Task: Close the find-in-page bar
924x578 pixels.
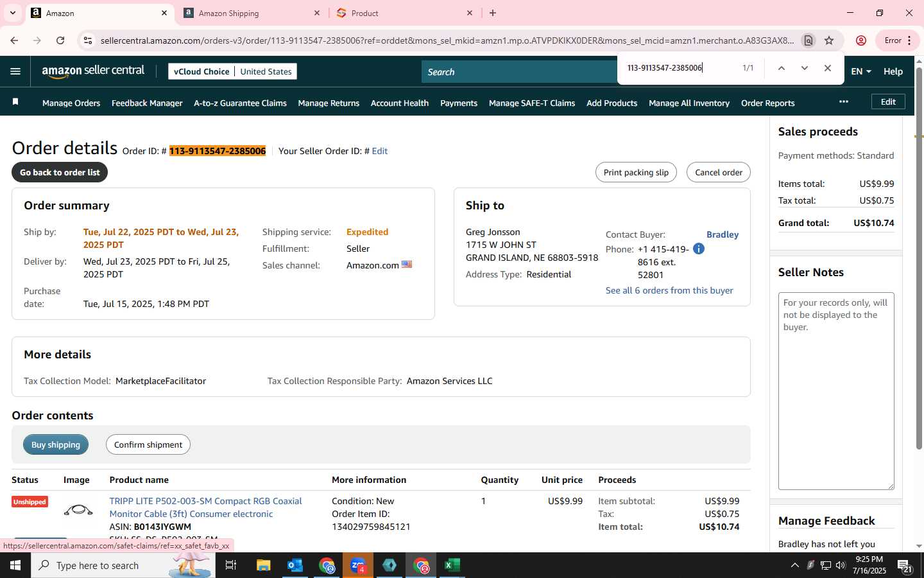Action: [828, 68]
